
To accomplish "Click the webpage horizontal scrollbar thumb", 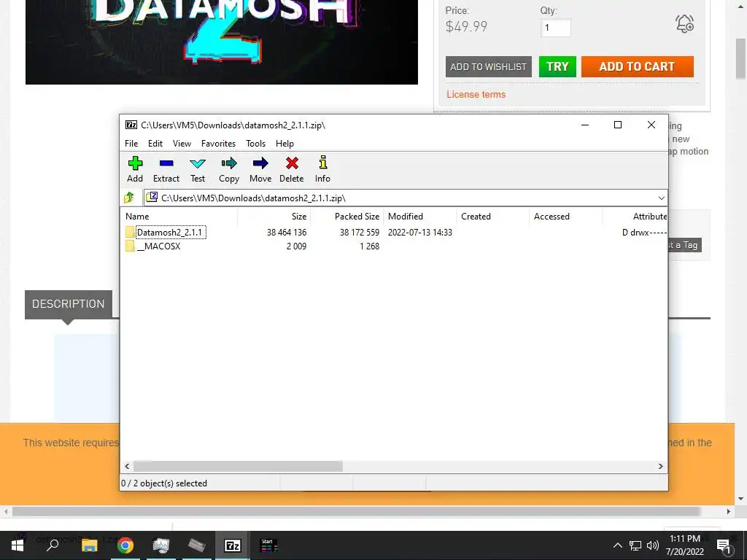I will pyautogui.click(x=356, y=511).
